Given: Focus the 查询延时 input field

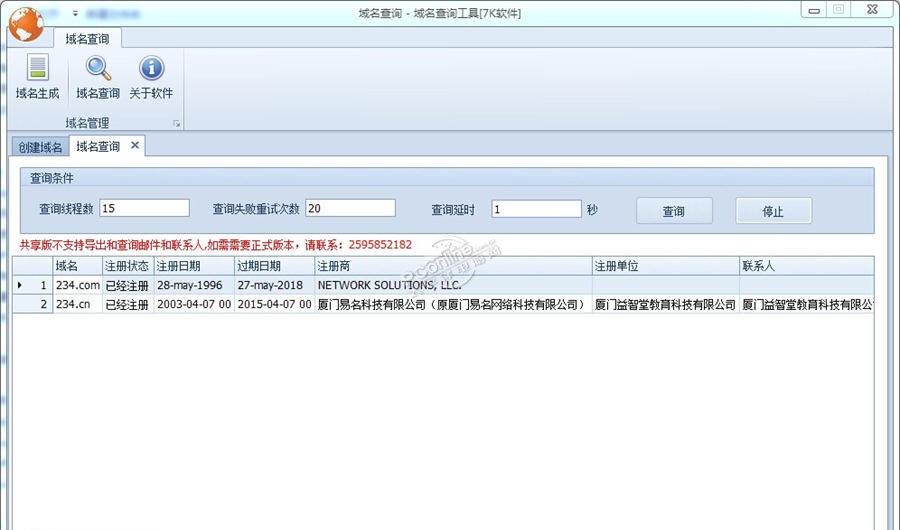Looking at the screenshot, I should coord(536,209).
